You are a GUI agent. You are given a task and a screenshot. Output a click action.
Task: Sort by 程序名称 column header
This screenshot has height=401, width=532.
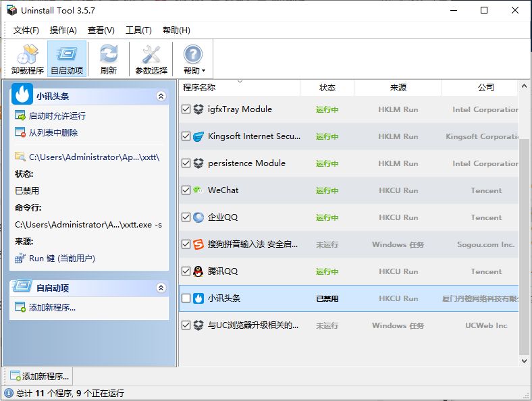point(240,88)
